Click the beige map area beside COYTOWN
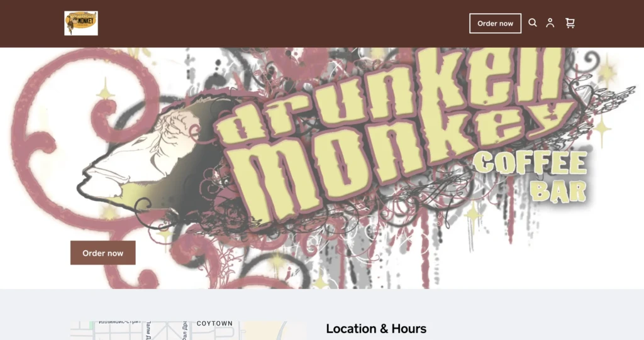 (263, 331)
